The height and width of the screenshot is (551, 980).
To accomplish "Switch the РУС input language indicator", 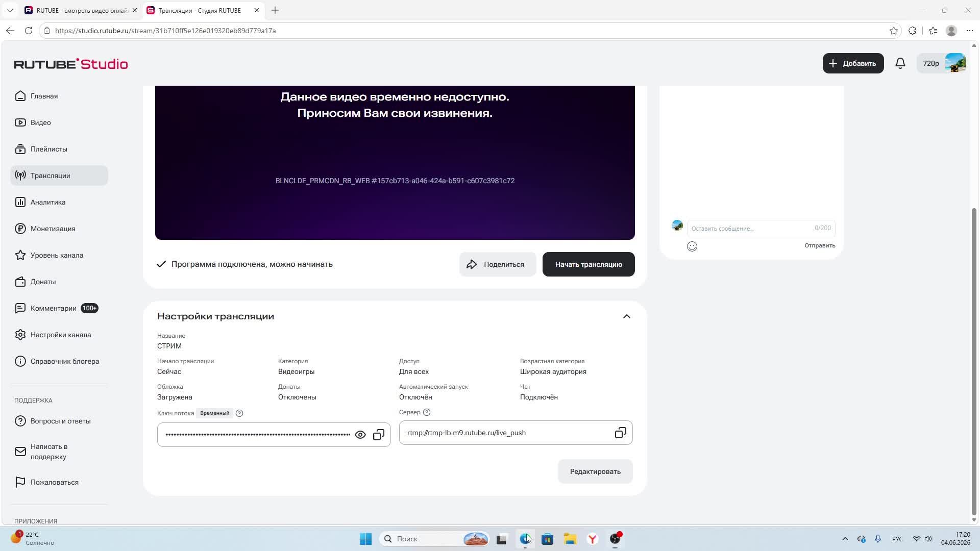I will pos(897,539).
